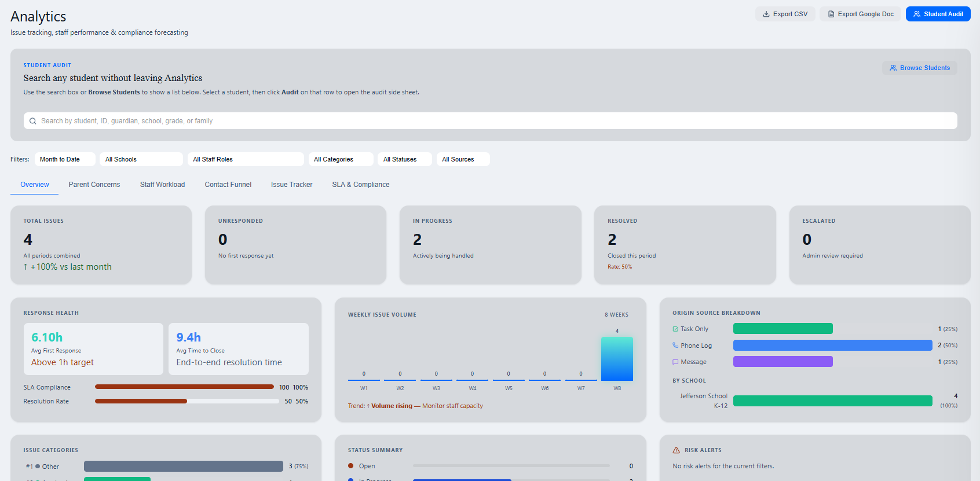Screen dimensions: 980x481
Task: Switch to the Overview tab
Action: click(x=35, y=185)
